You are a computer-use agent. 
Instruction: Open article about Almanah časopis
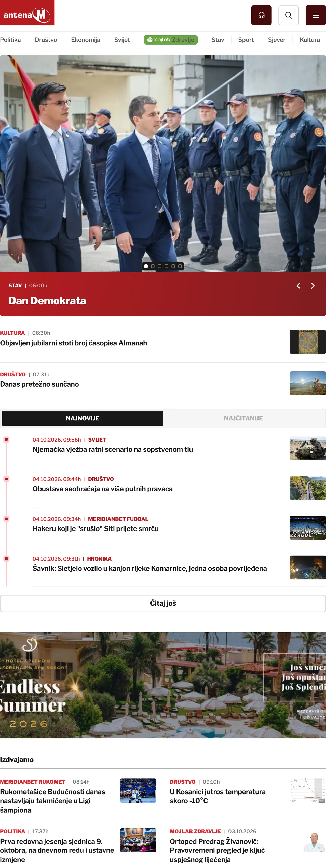point(74,343)
